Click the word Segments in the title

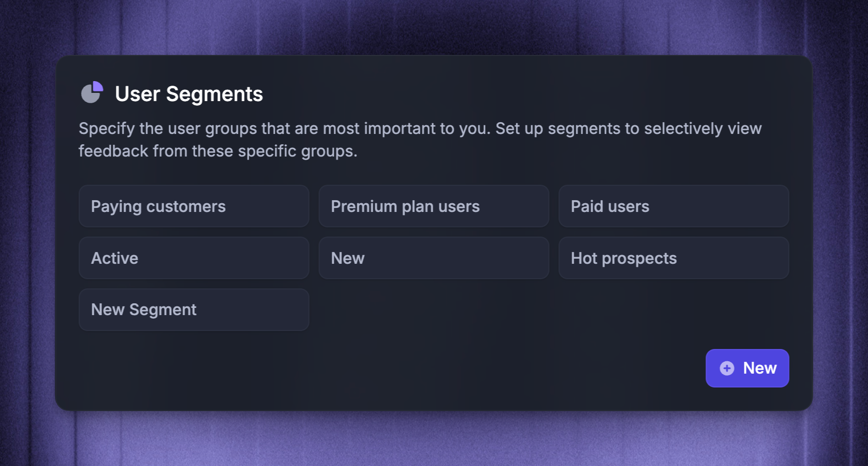click(214, 94)
